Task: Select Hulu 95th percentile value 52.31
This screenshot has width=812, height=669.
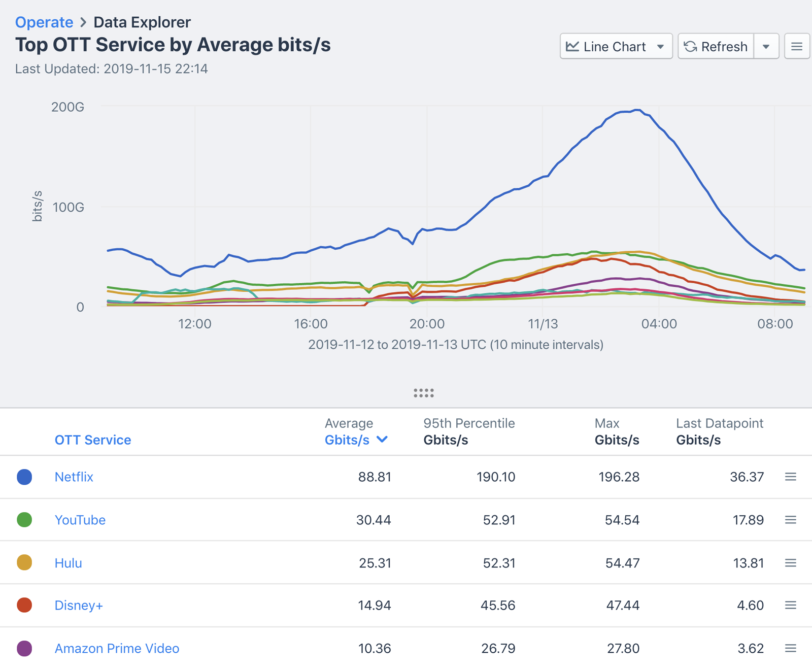Action: pos(499,563)
